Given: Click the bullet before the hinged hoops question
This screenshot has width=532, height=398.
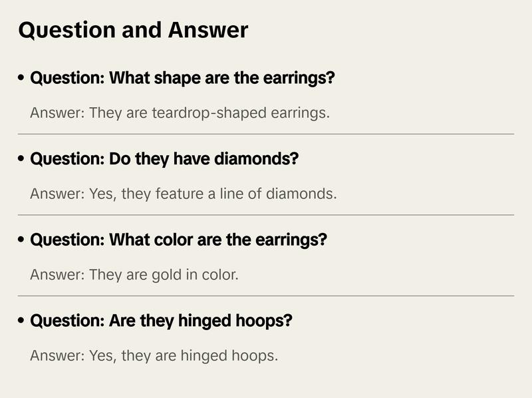Looking at the screenshot, I should pos(22,321).
